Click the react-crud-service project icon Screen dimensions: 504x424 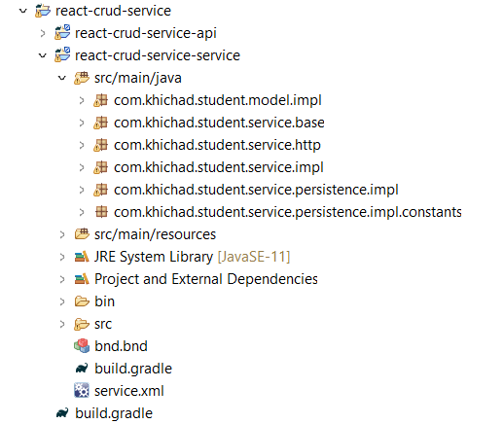click(x=43, y=11)
